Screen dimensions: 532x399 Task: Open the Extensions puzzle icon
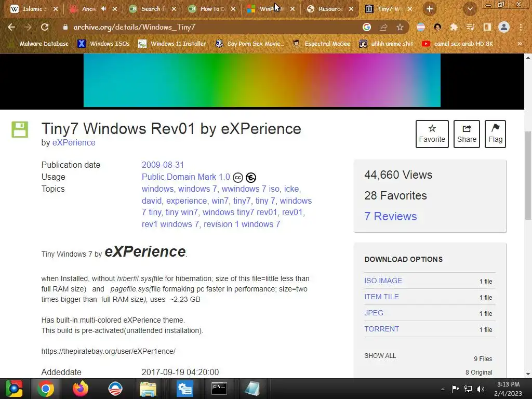[x=454, y=27]
